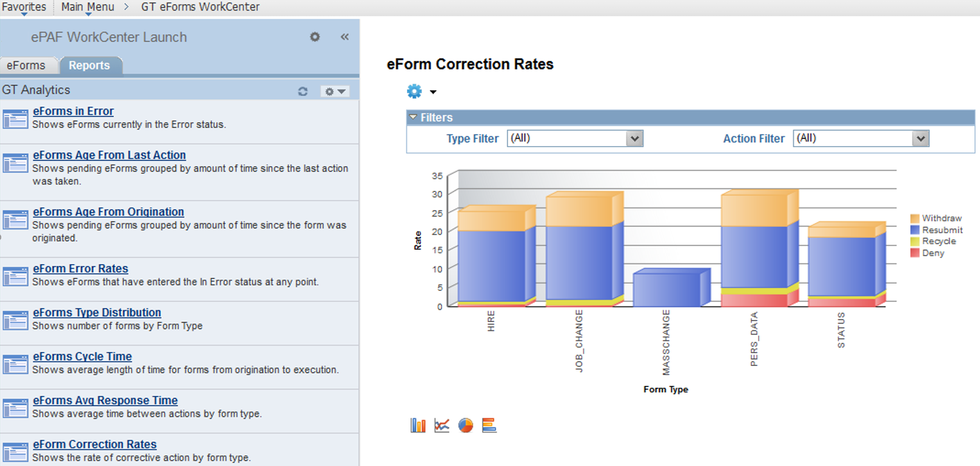Refresh the GT Analytics section
This screenshot has height=466, width=980.
(x=303, y=92)
